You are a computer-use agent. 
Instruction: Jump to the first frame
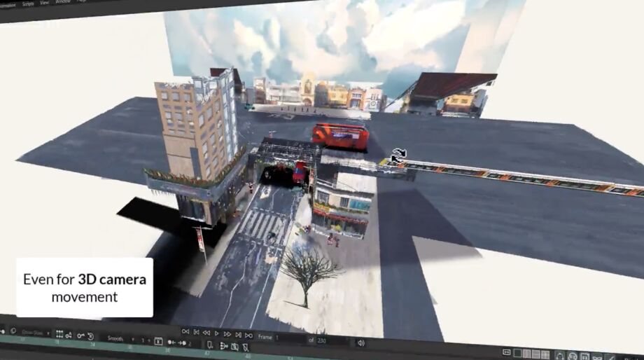pyautogui.click(x=185, y=331)
